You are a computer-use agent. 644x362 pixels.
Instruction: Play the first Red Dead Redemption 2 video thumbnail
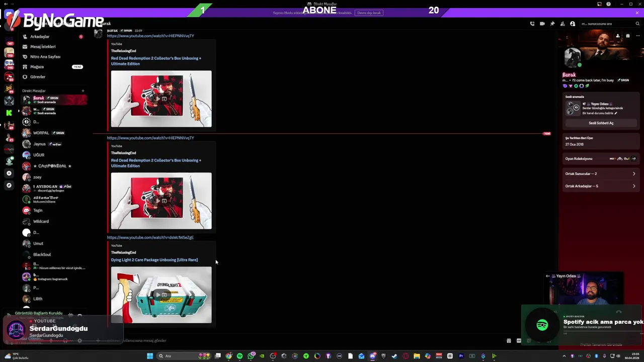click(161, 99)
